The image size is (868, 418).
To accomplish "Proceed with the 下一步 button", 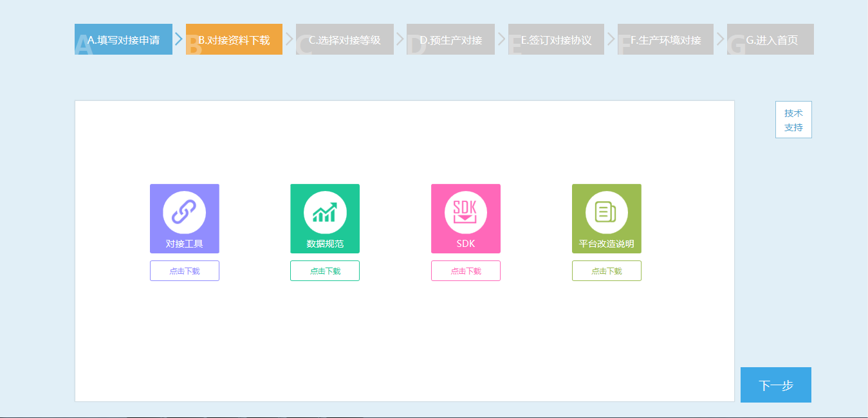I will click(x=775, y=385).
